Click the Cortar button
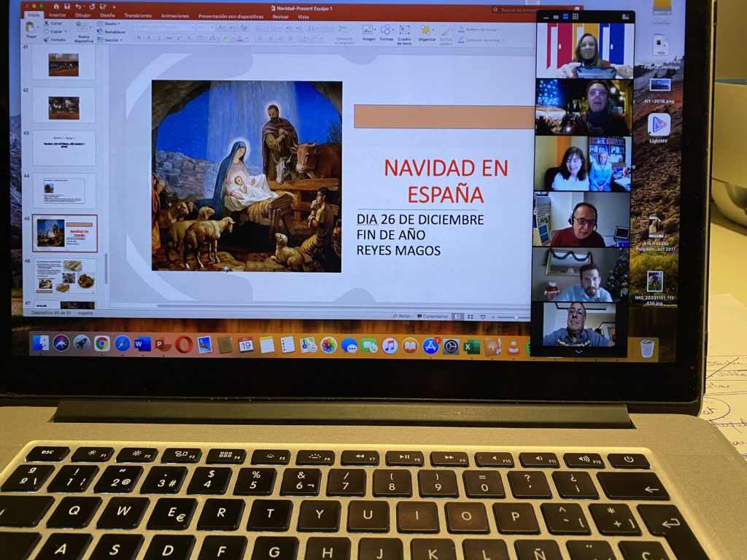 point(53,23)
